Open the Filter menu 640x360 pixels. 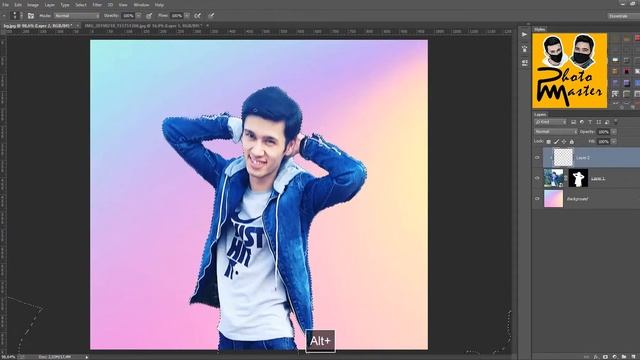tap(97, 5)
